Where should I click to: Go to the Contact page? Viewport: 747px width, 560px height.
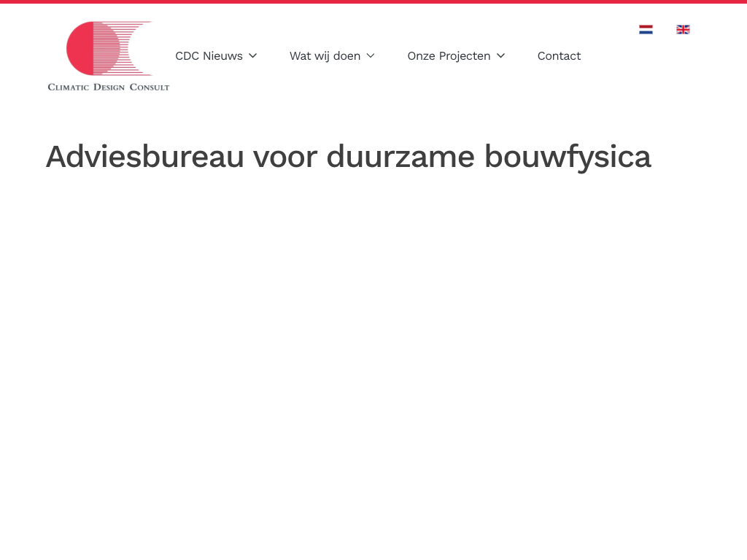coord(559,56)
